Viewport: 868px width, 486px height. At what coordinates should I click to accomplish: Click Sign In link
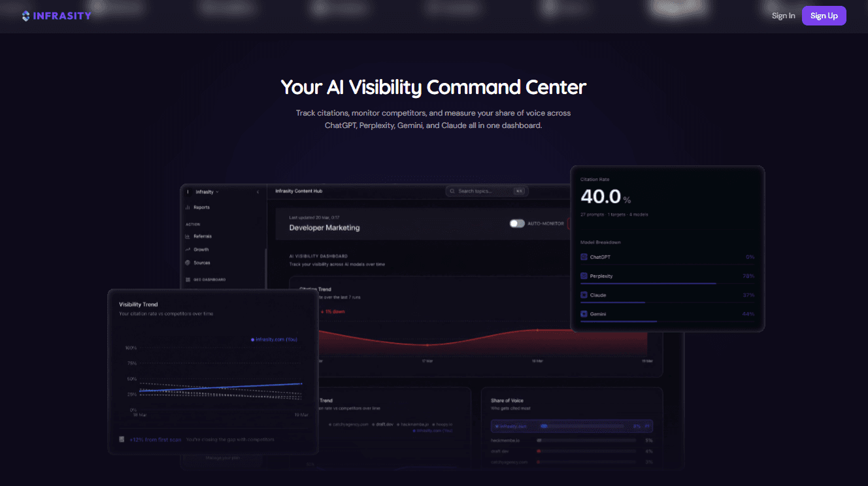pyautogui.click(x=783, y=16)
